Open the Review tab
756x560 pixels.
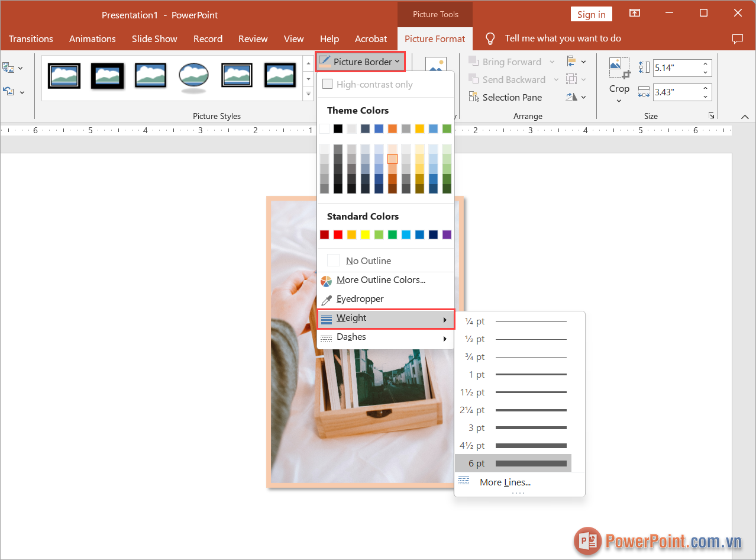point(253,38)
